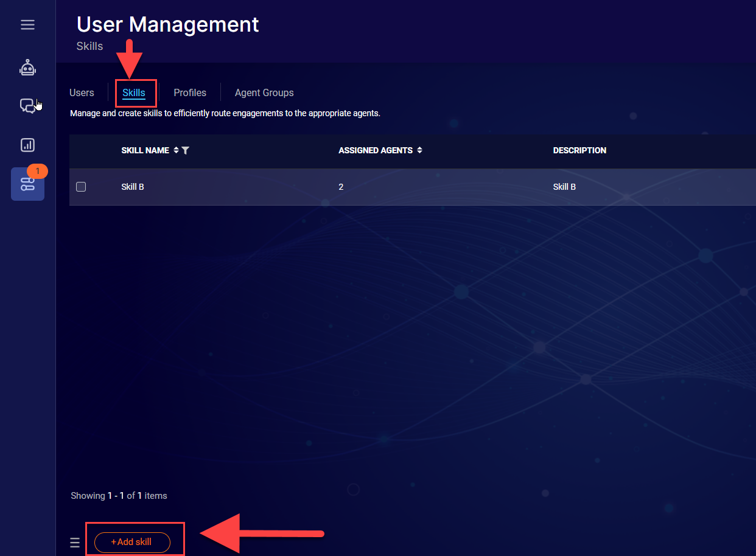Screen dimensions: 756x556
Task: Click the User Management page title
Action: (x=168, y=24)
